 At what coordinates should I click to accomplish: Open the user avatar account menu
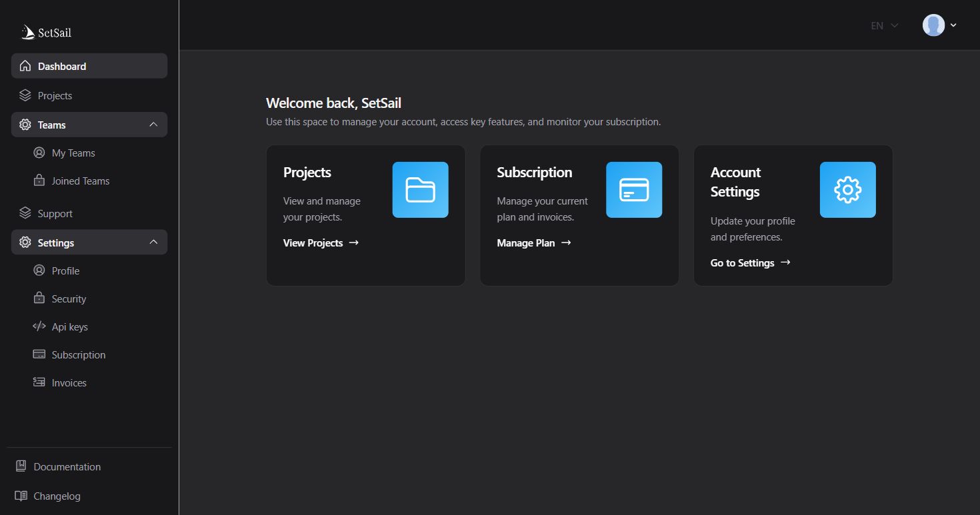(x=939, y=25)
